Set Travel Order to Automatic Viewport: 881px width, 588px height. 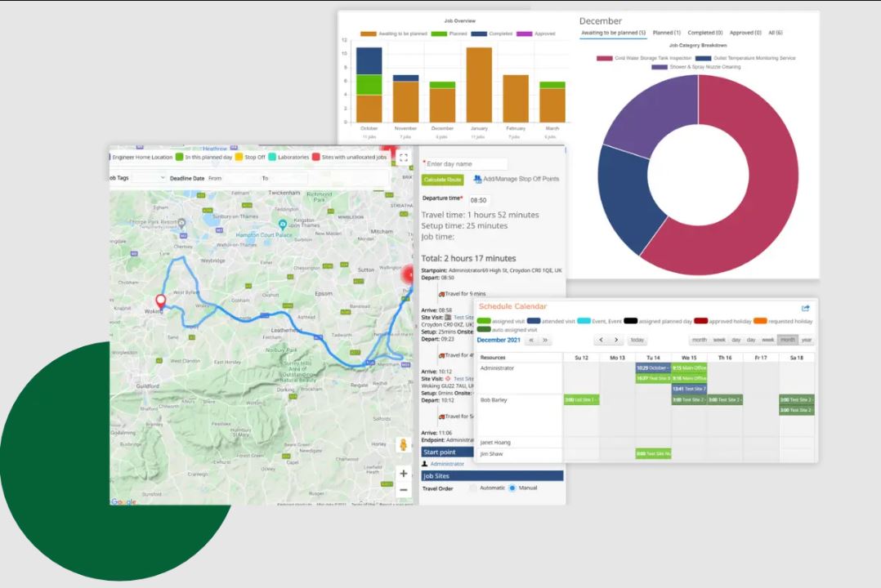[472, 488]
